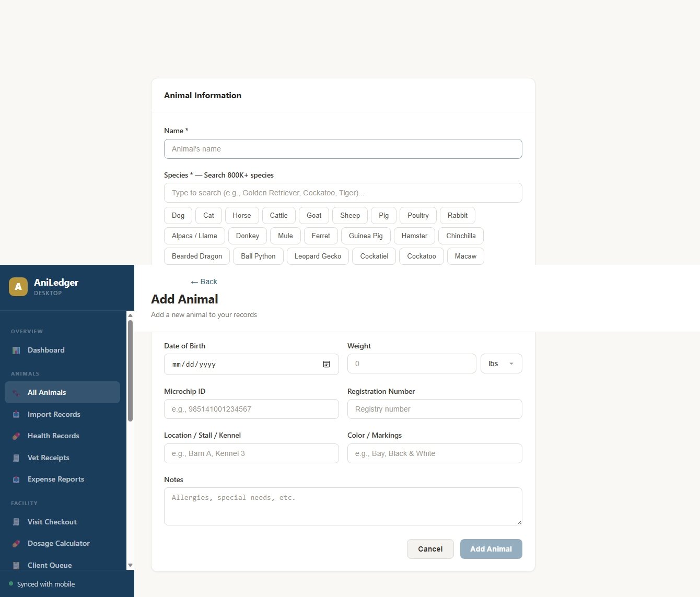This screenshot has height=597, width=700.
Task: Open the lbs weight unit dropdown
Action: (x=501, y=364)
